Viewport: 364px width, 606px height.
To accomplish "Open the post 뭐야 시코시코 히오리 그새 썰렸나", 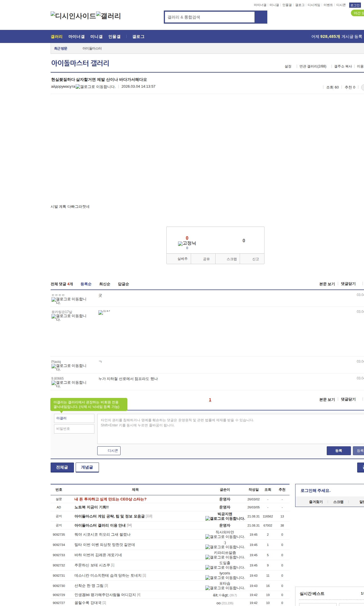I will click(x=102, y=535).
